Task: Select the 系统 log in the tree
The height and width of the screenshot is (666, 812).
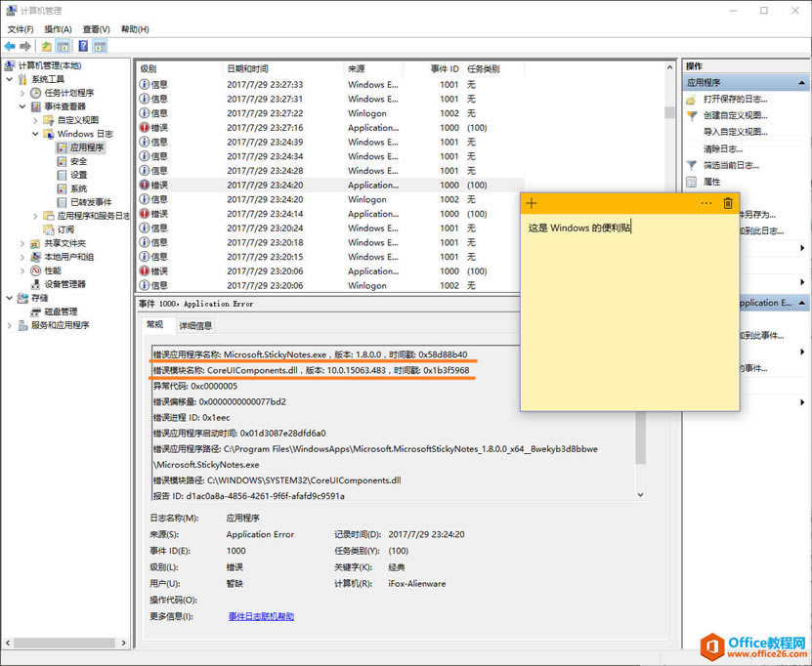Action: (78, 188)
